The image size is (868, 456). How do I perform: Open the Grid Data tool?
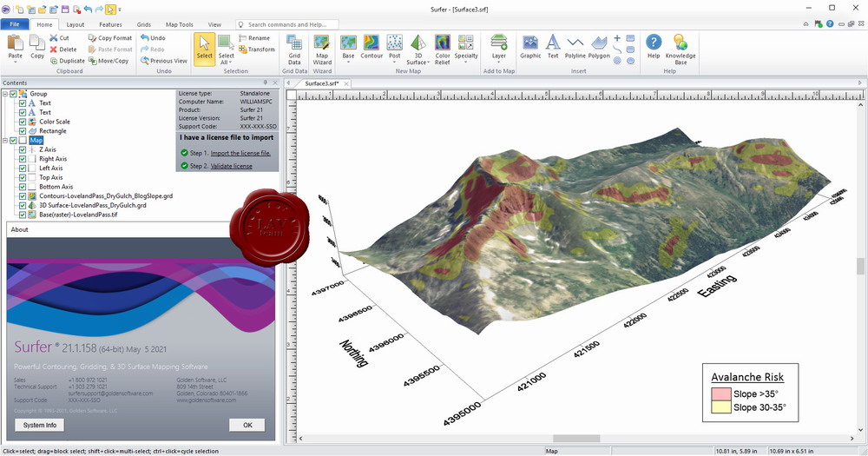tap(294, 50)
